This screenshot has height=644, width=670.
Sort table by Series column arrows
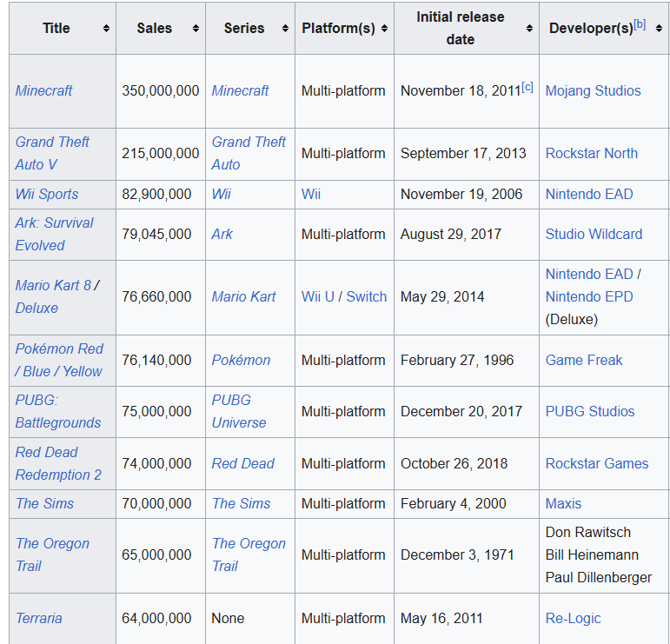pyautogui.click(x=285, y=29)
